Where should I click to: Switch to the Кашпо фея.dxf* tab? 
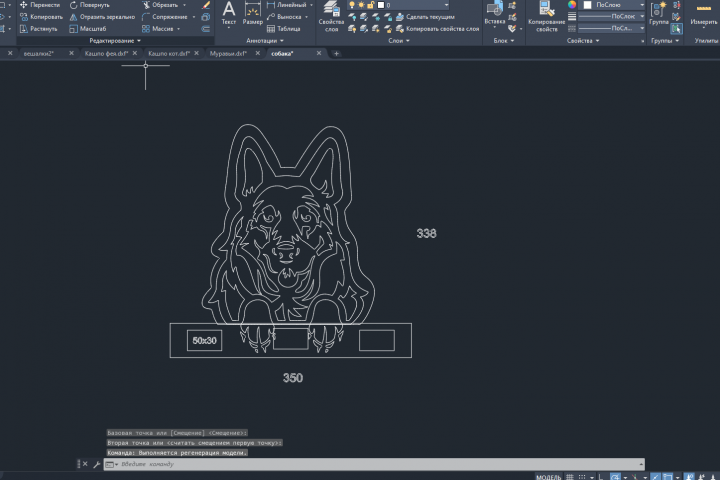106,54
